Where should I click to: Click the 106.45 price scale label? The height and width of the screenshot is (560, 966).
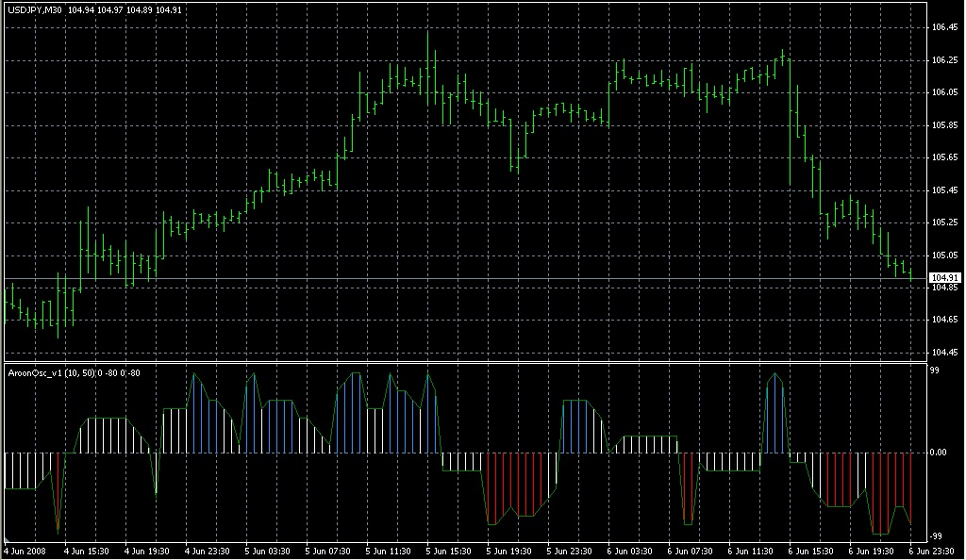coord(944,27)
